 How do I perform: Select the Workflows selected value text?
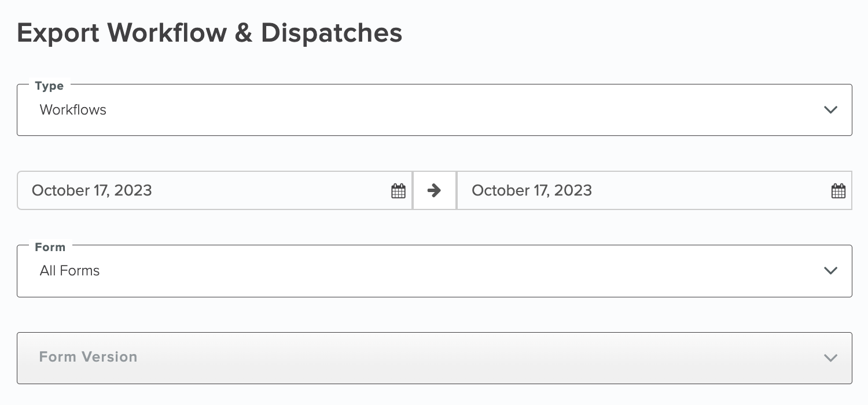click(x=73, y=110)
